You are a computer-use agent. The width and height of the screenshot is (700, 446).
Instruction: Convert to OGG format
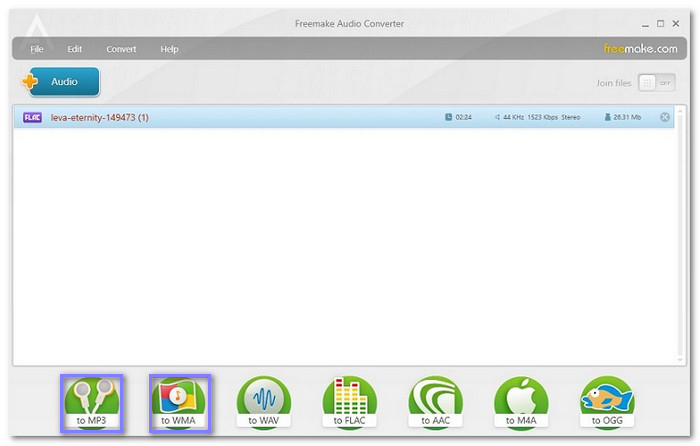point(607,403)
